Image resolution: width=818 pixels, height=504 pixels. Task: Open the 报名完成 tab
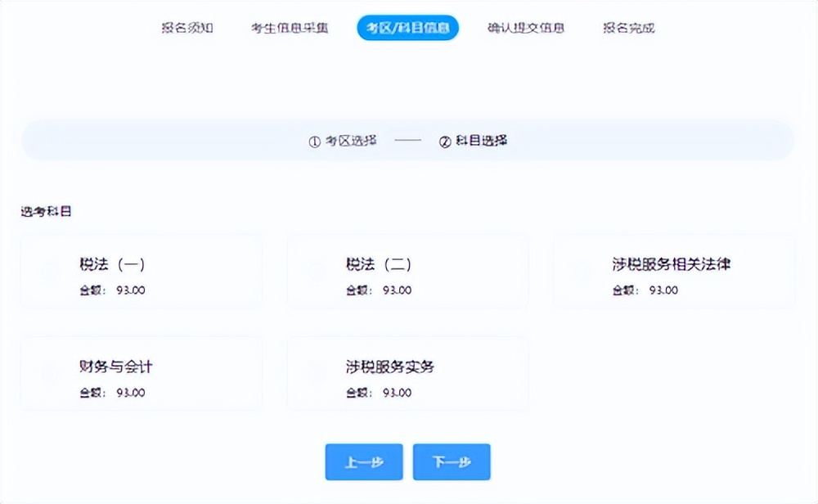coord(627,27)
